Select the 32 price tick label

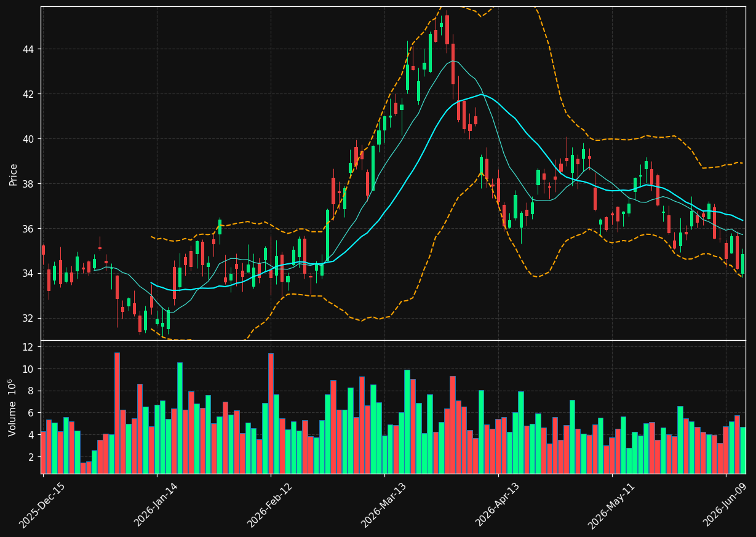coord(30,319)
